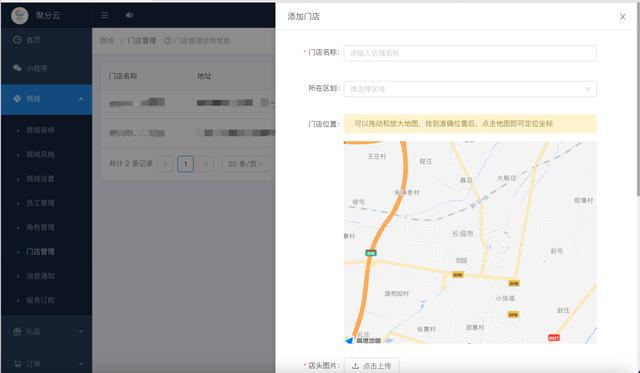Click the map at 长垣市 to set location
The height and width of the screenshot is (373, 640).
[x=462, y=233]
